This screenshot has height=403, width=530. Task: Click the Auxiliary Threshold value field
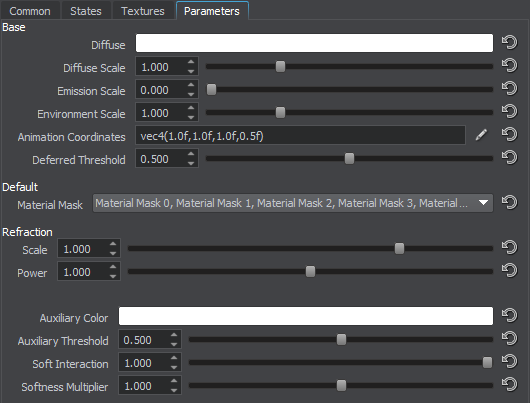pos(144,339)
